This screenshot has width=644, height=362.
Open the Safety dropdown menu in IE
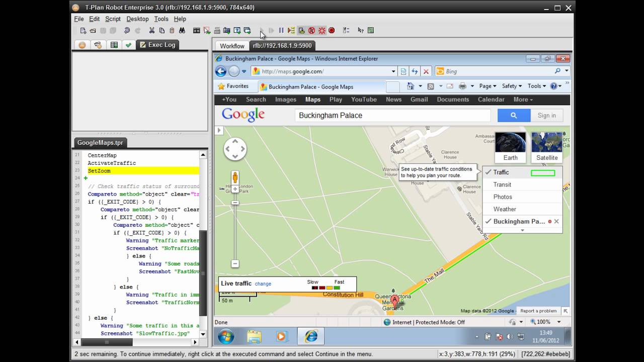[x=512, y=86]
